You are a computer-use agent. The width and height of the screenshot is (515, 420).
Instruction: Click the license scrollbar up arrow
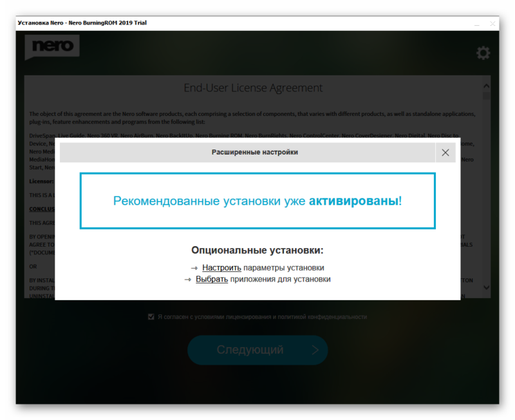(x=487, y=86)
